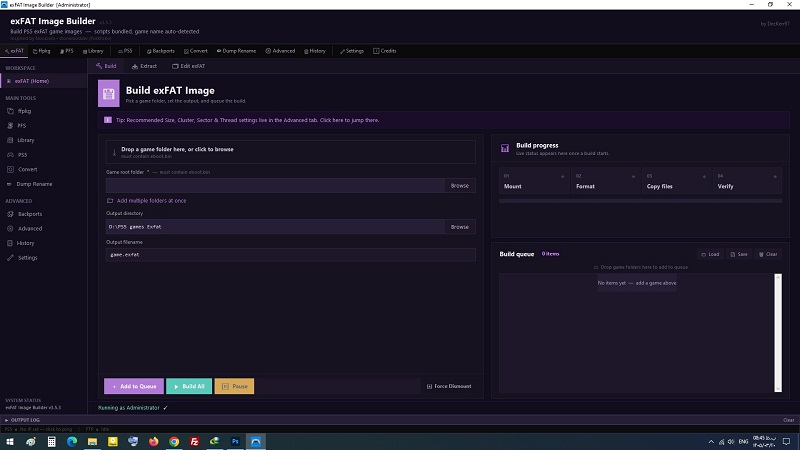Open History in the sidebar
The height and width of the screenshot is (450, 800).
click(25, 243)
